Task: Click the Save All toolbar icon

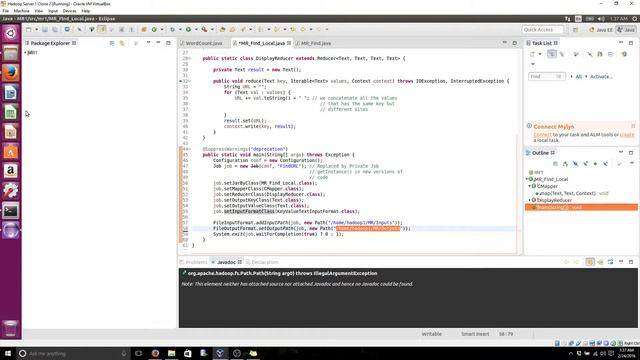Action: (54, 29)
